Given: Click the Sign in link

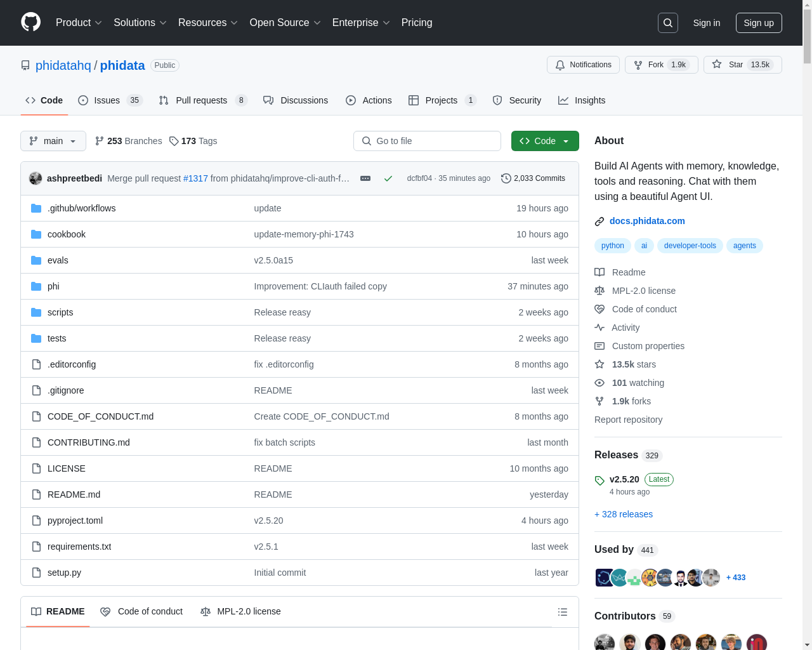Looking at the screenshot, I should pos(707,23).
